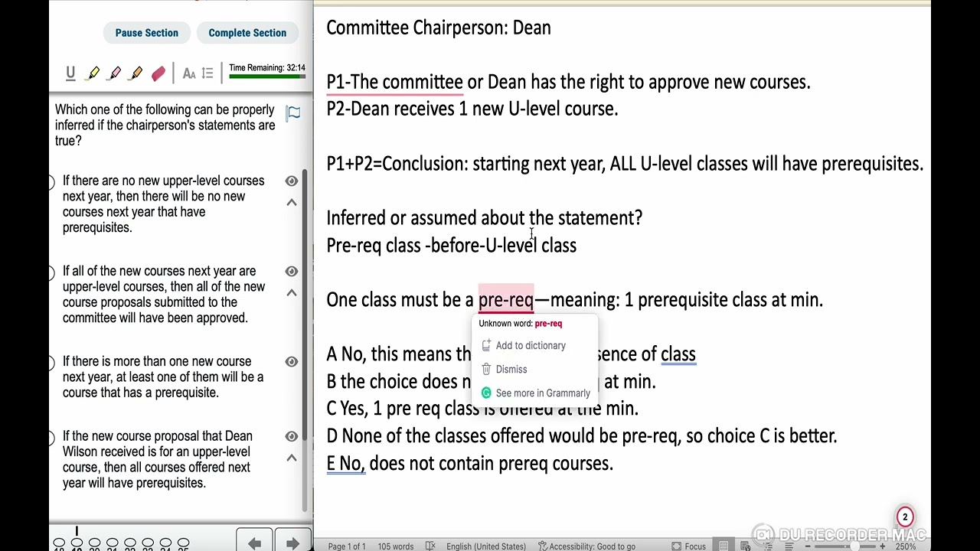The width and height of the screenshot is (980, 551).
Task: Pick the yellow highlighter tool
Action: point(93,73)
